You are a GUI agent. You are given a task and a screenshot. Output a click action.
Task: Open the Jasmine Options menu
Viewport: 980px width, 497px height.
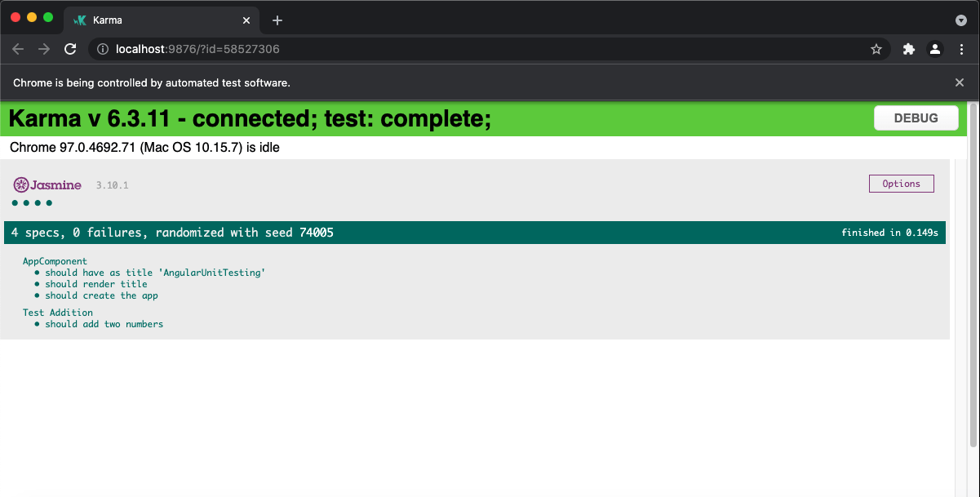pos(901,184)
